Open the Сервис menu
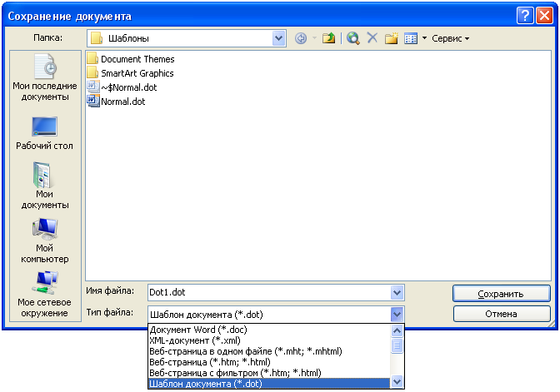The height and width of the screenshot is (392, 560). [x=450, y=38]
